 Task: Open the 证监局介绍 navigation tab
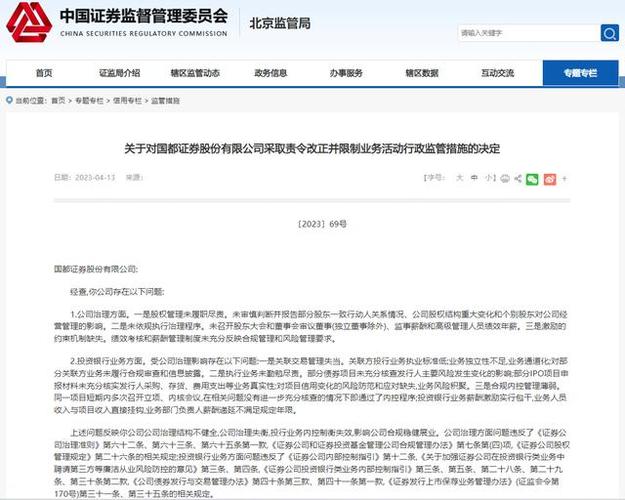[120, 73]
